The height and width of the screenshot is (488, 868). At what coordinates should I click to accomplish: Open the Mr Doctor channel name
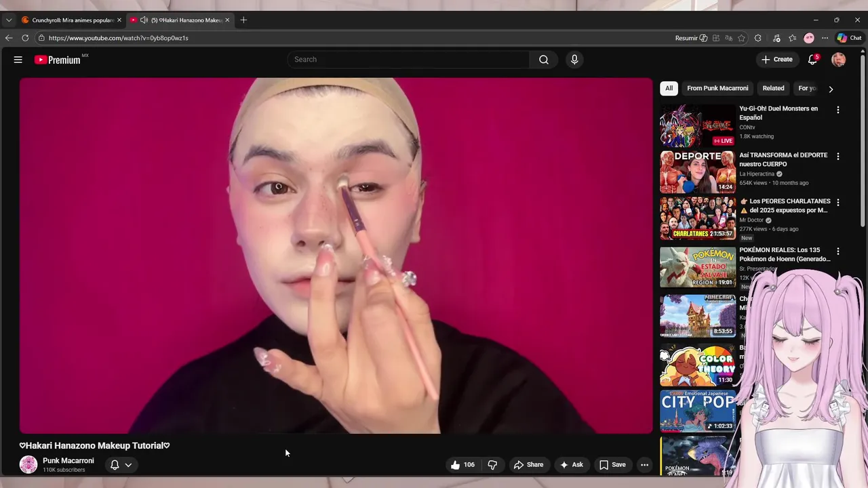(751, 220)
